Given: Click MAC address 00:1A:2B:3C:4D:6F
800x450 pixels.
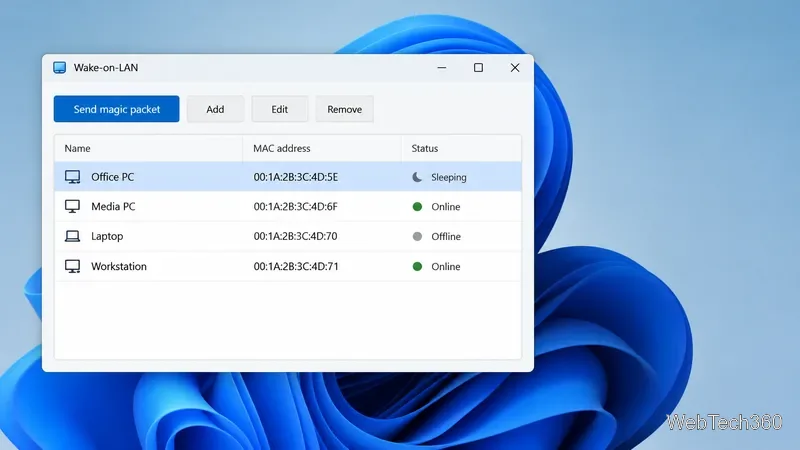Looking at the screenshot, I should point(296,207).
